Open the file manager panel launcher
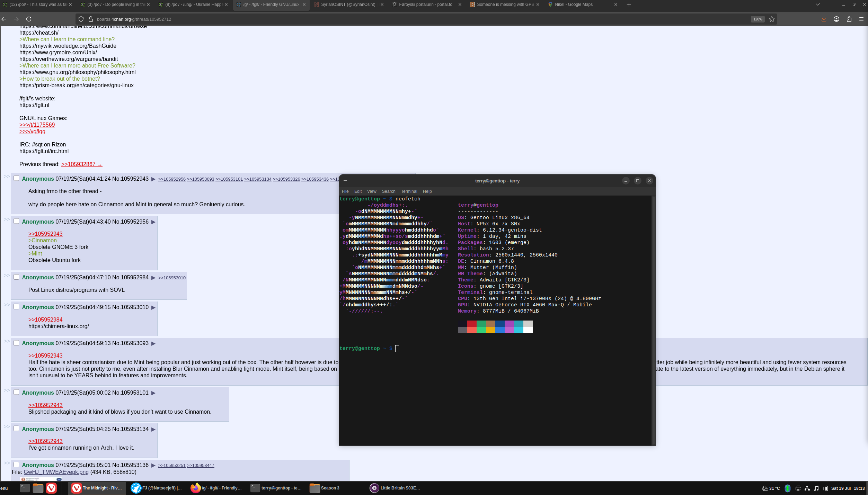 (38, 488)
